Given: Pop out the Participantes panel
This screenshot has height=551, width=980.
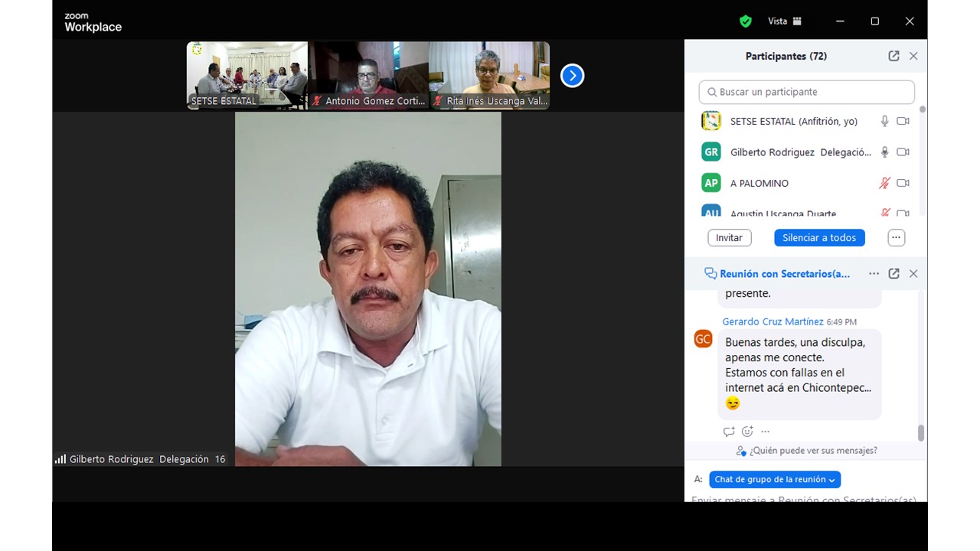Looking at the screenshot, I should [893, 56].
